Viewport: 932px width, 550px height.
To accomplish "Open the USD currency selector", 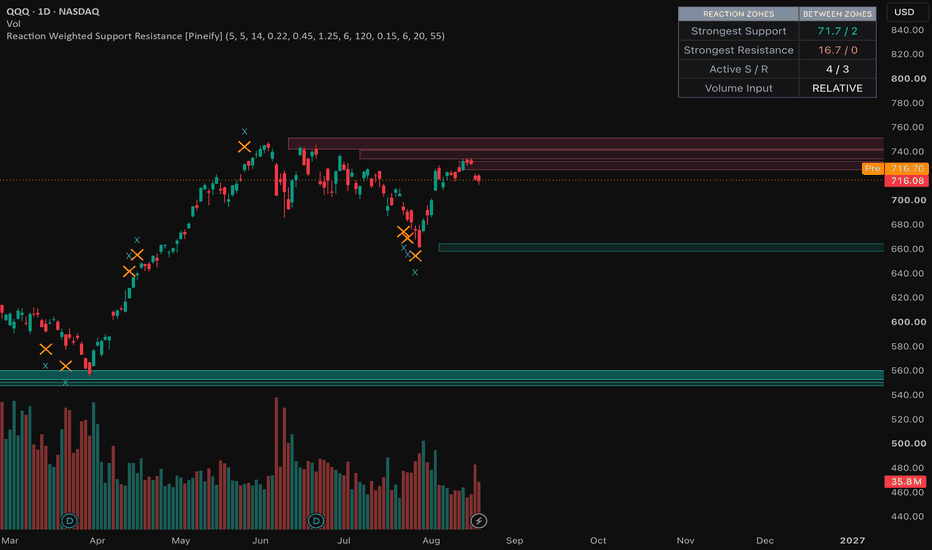I will [904, 12].
